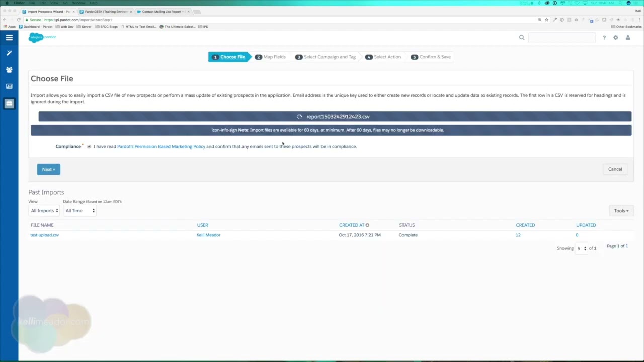Click the Complete status cell
644x362 pixels.
[408, 235]
